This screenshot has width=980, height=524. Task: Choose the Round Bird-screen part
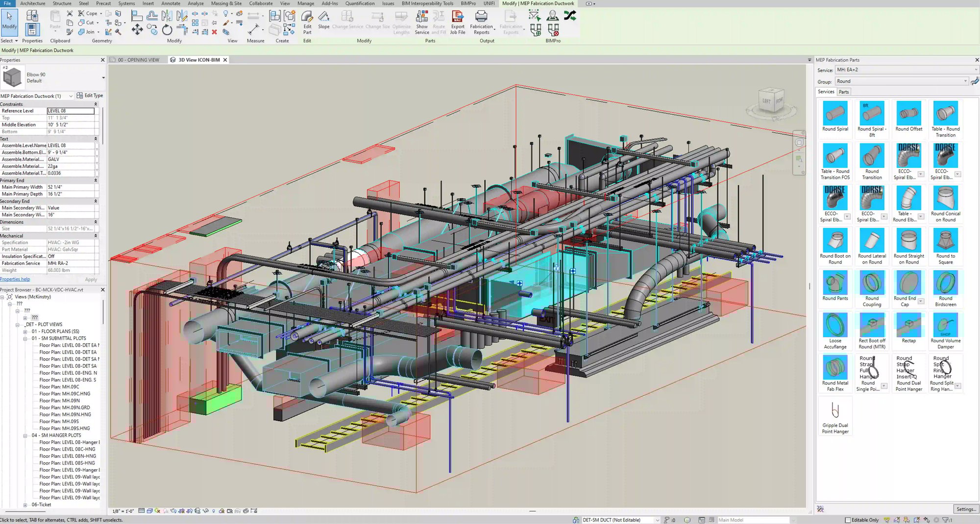point(946,288)
